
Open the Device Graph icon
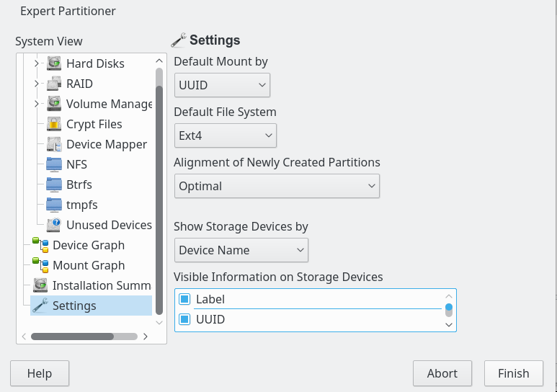40,245
